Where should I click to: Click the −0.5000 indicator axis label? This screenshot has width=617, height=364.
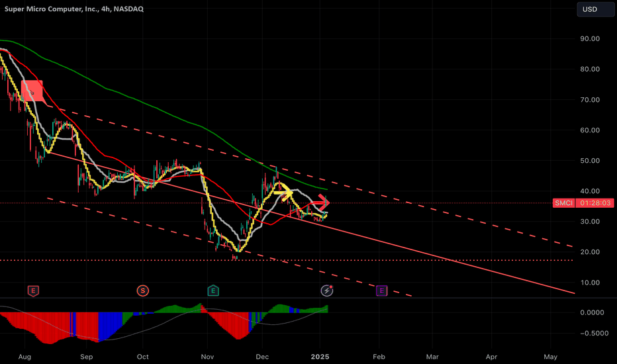(594, 333)
